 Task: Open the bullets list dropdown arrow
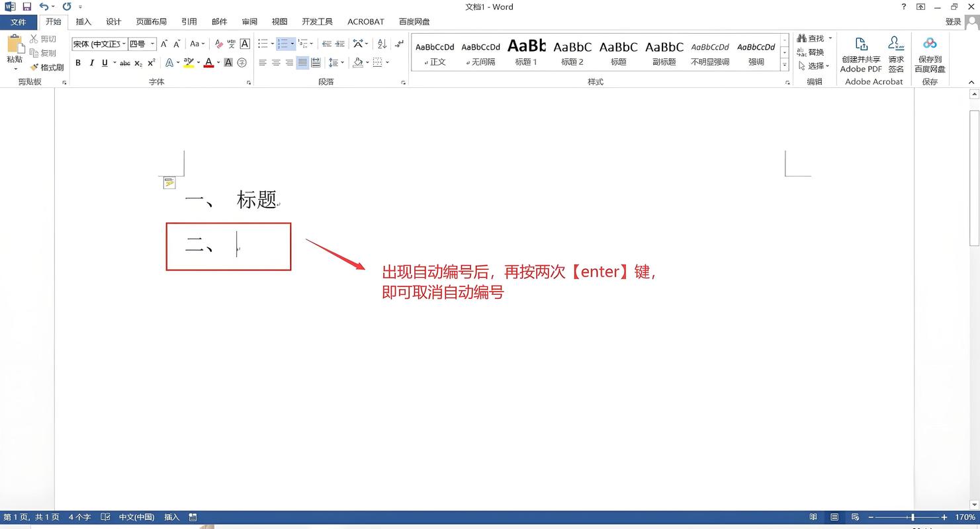coord(273,44)
